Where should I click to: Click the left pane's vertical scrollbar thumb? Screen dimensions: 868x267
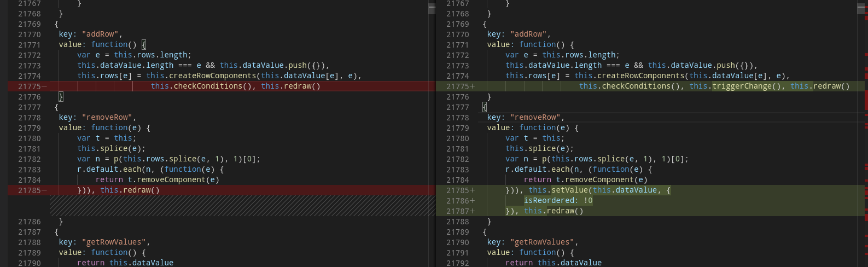pyautogui.click(x=432, y=8)
